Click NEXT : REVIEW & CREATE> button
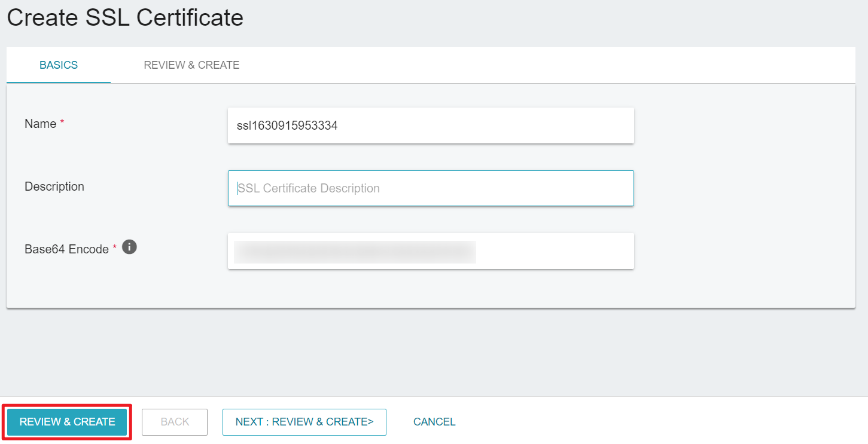Screen dimensions: 868x444 tap(304, 422)
